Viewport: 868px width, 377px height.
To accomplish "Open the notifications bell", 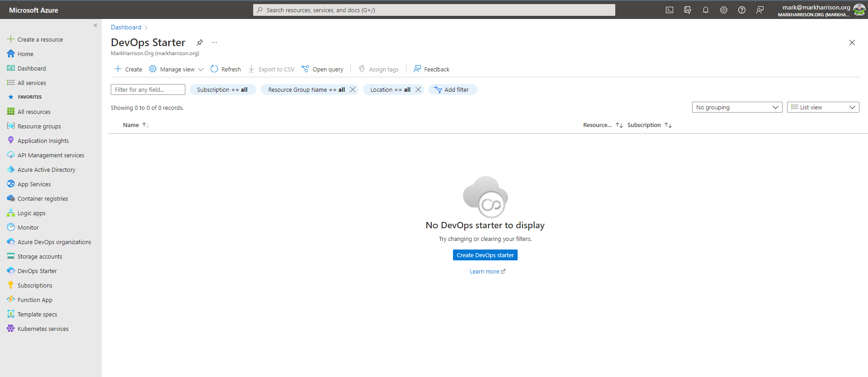I will coord(706,10).
